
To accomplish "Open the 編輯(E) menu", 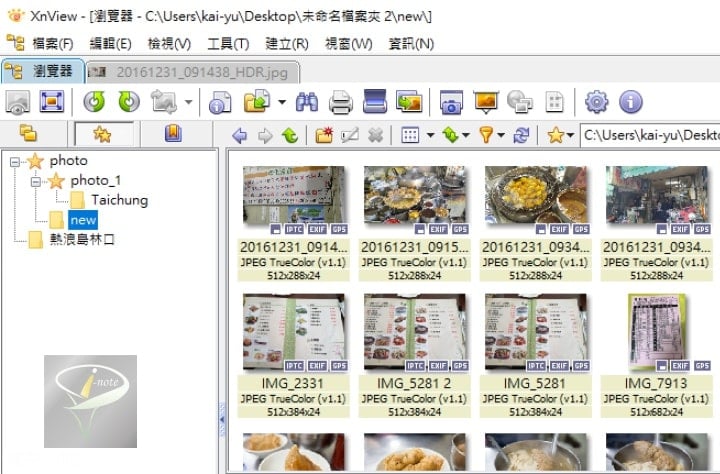I will [110, 44].
